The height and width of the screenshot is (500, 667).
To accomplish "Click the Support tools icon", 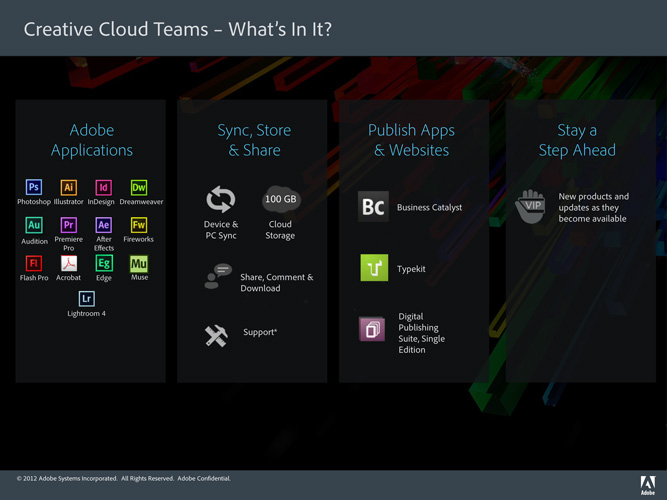I will 216,337.
